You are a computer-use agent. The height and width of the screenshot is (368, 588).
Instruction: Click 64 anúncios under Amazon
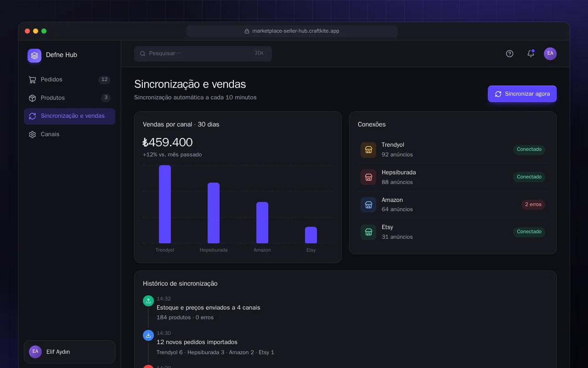point(397,209)
